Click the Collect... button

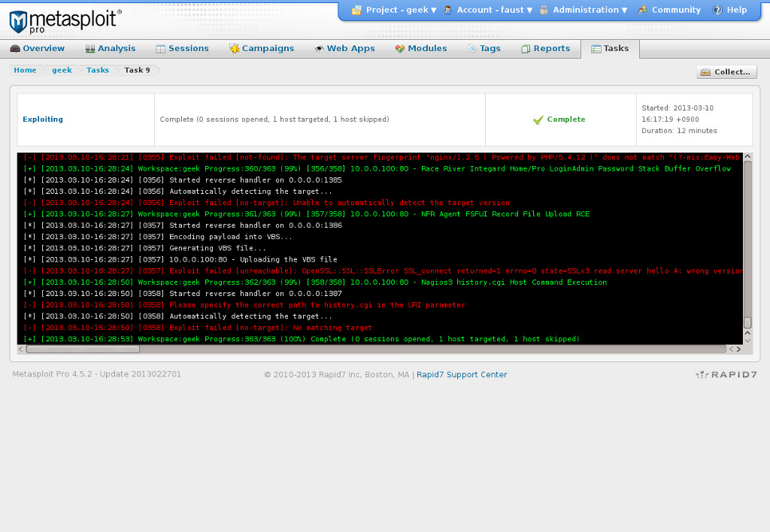(726, 72)
